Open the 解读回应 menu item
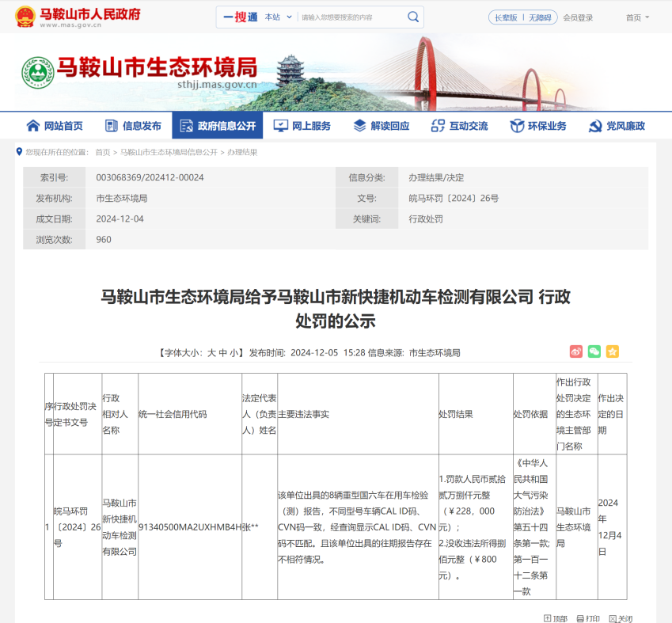The height and width of the screenshot is (623, 672). coord(381,126)
